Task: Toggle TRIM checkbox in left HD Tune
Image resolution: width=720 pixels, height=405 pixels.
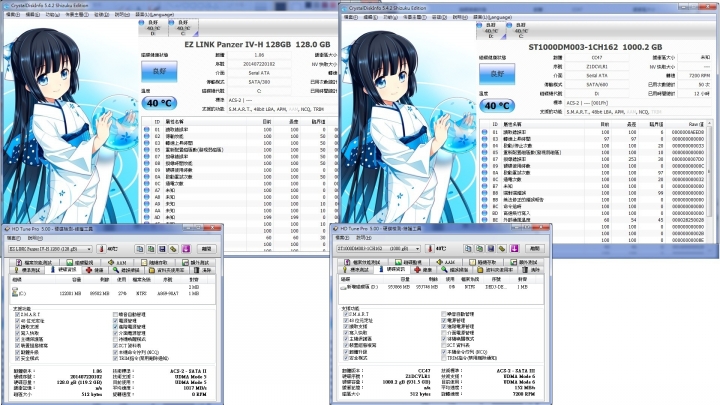Action: (116, 358)
